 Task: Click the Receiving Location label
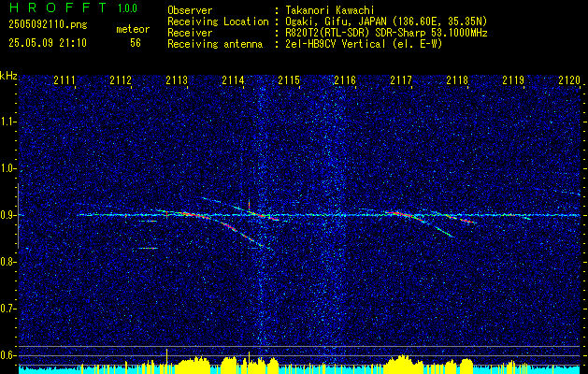click(x=218, y=22)
